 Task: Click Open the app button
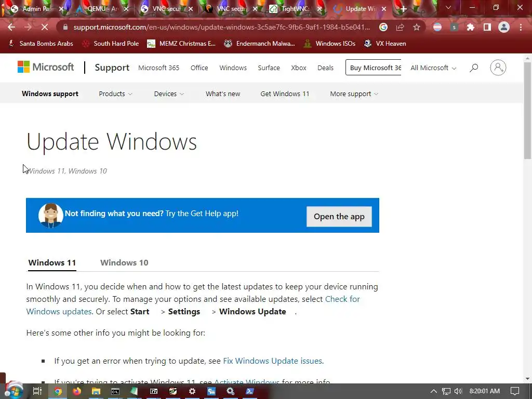[339, 217]
